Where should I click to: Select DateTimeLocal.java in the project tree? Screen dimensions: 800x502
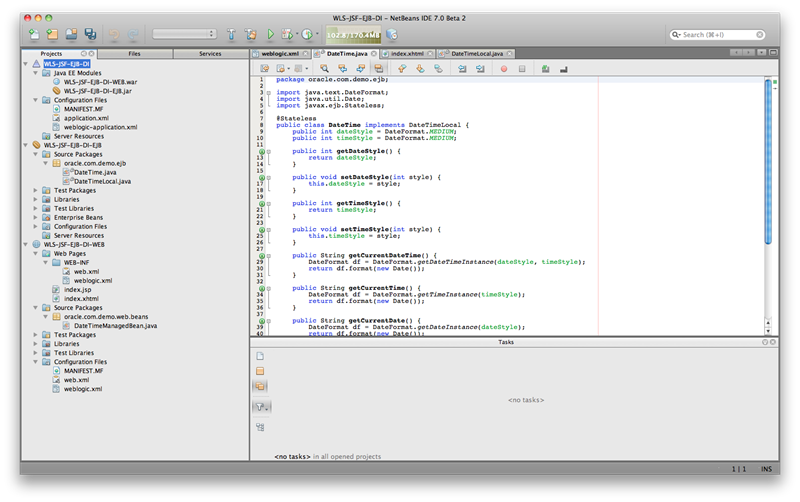[102, 181]
